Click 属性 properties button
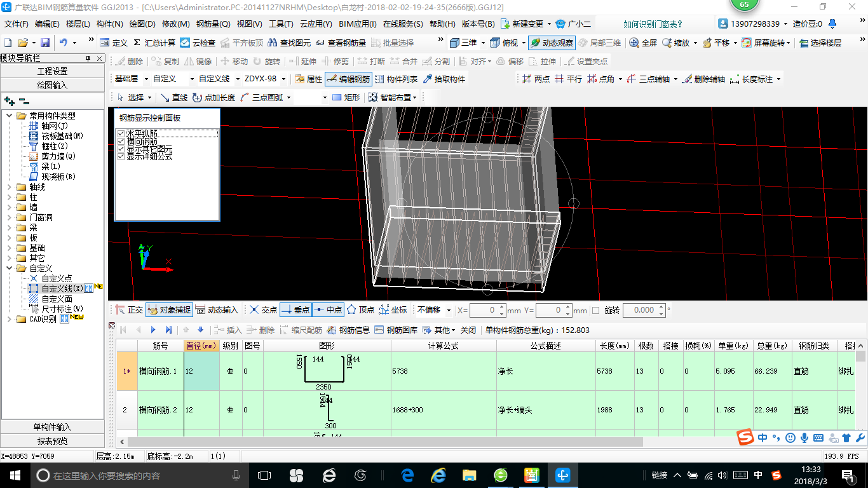 [x=309, y=79]
